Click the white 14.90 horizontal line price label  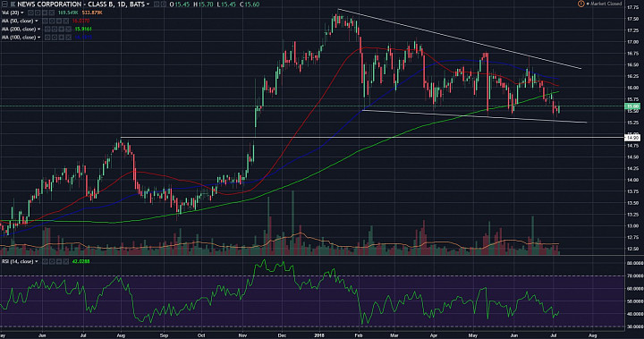[631, 138]
